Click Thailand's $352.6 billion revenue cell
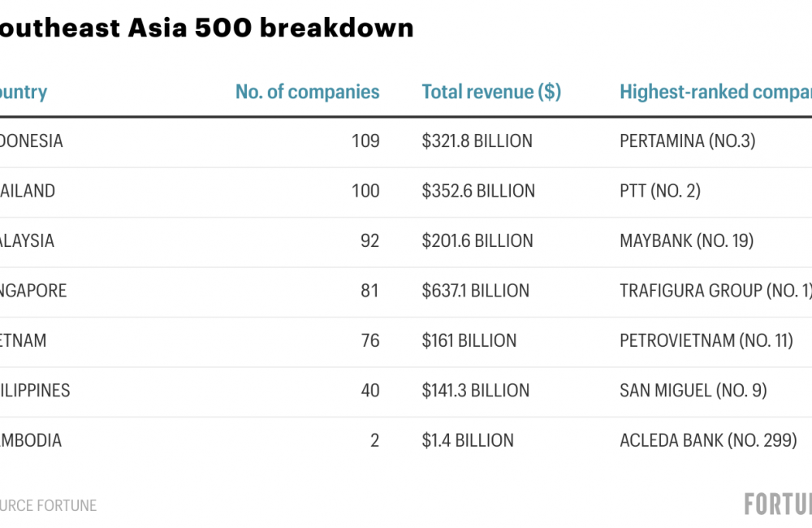This screenshot has width=812, height=528. coord(478,191)
